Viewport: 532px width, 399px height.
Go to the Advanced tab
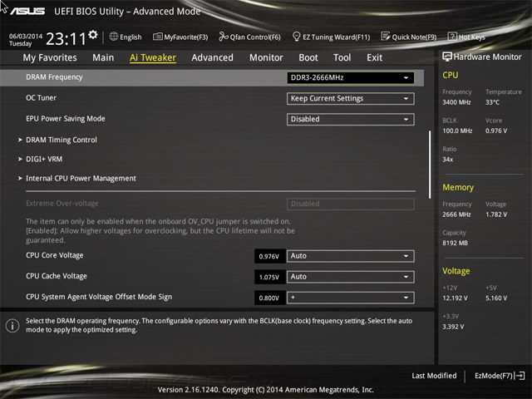click(x=213, y=57)
